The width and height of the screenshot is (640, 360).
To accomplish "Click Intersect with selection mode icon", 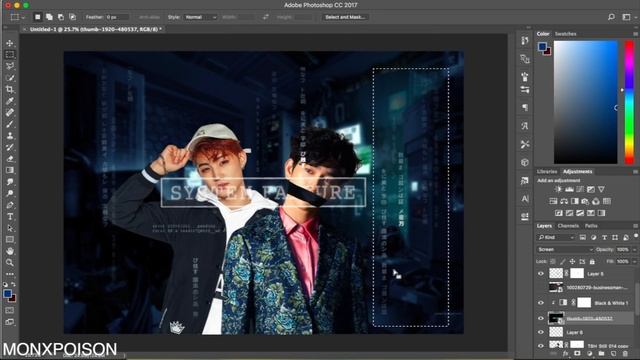I will [72, 17].
